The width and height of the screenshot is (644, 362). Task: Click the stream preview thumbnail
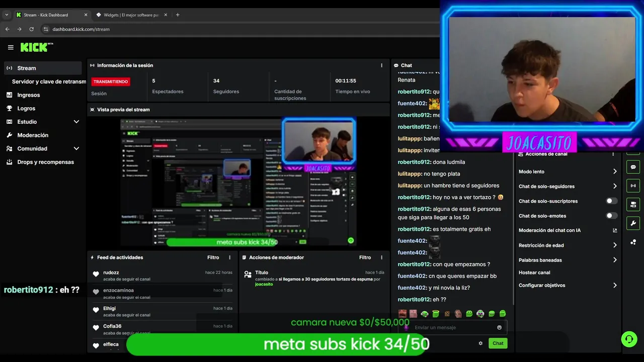(x=238, y=182)
